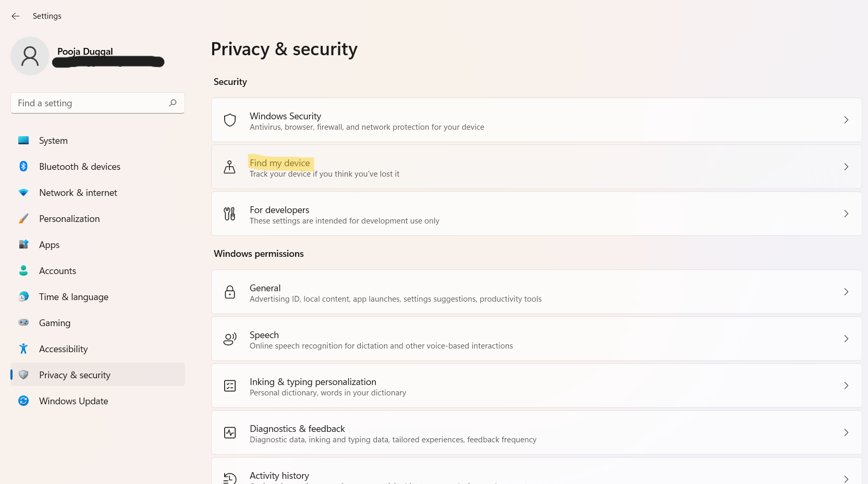868x484 pixels.
Task: Click the Inking & typing personalization icon
Action: coord(229,386)
